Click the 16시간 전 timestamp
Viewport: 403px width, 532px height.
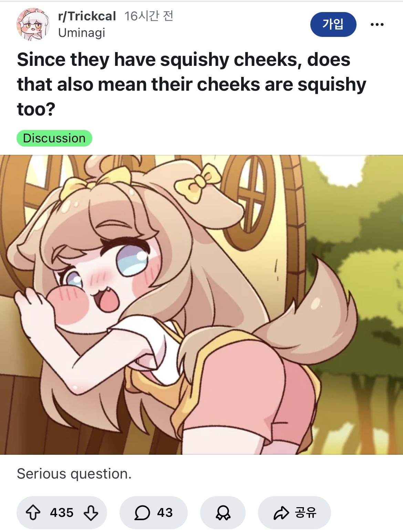(149, 16)
